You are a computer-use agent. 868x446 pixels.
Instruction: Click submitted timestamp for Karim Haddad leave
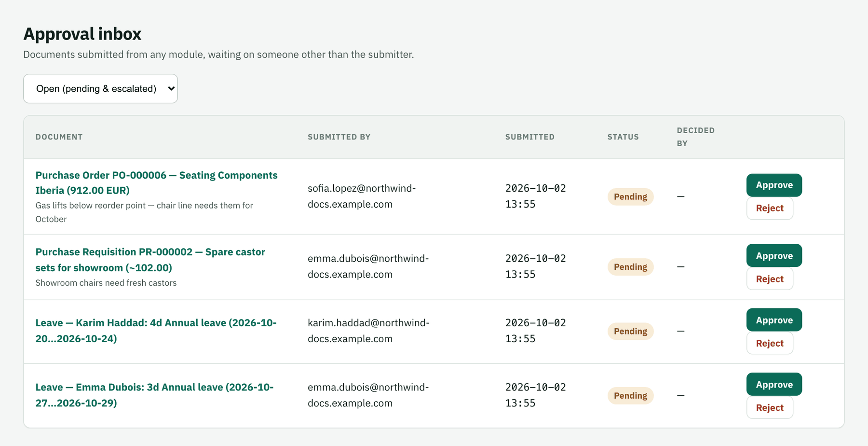pyautogui.click(x=536, y=331)
